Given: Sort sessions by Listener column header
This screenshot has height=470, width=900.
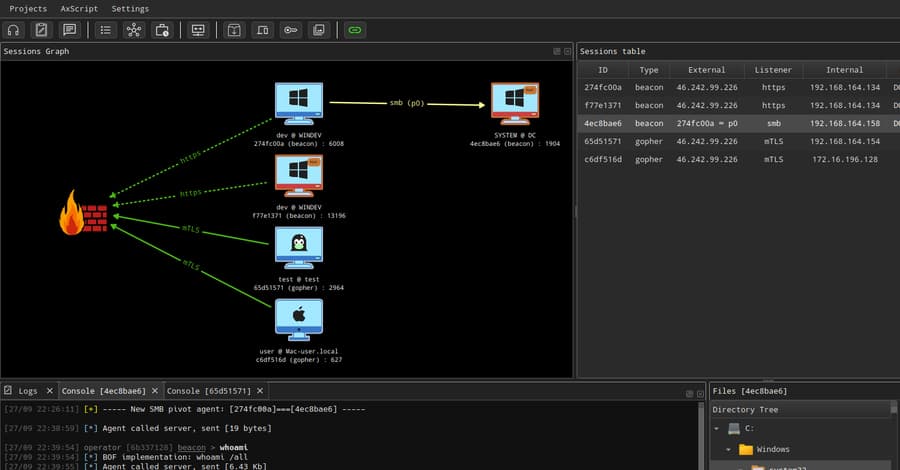Looking at the screenshot, I should click(x=773, y=70).
